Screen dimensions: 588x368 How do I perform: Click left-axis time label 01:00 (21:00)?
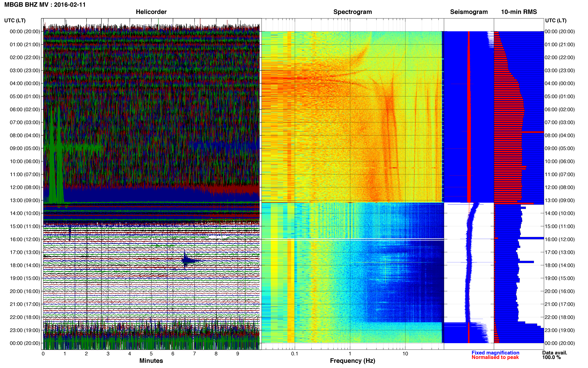click(25, 45)
